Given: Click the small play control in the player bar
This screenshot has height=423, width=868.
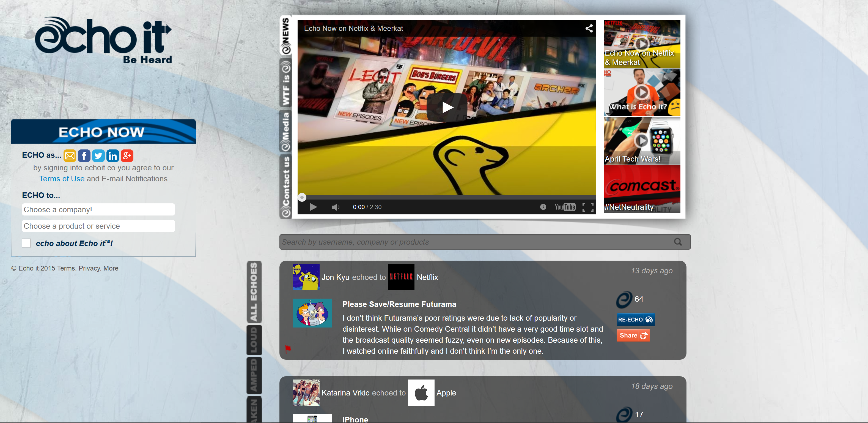Looking at the screenshot, I should (313, 207).
